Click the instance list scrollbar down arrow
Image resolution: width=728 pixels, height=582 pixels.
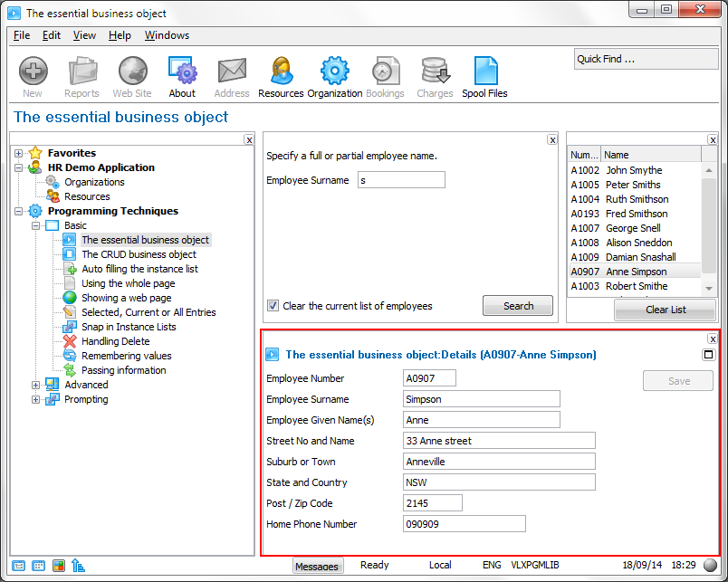pyautogui.click(x=708, y=289)
